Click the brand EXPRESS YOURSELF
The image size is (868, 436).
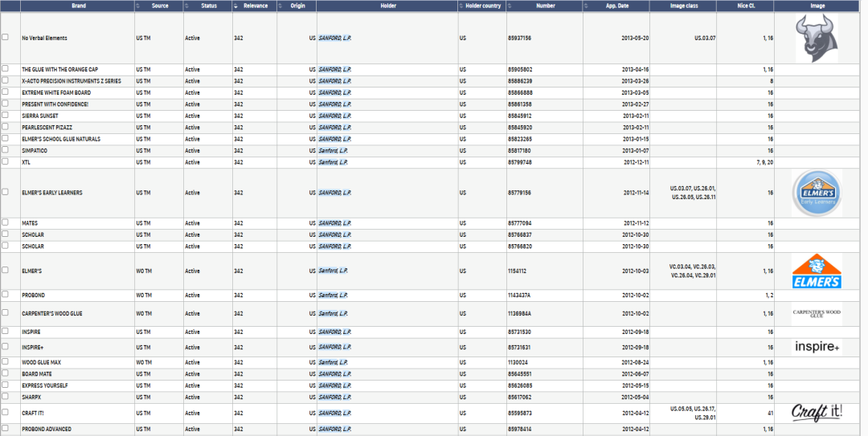[x=45, y=386]
